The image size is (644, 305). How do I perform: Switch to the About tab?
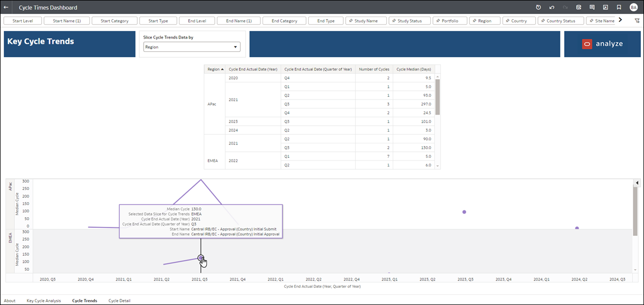10,301
